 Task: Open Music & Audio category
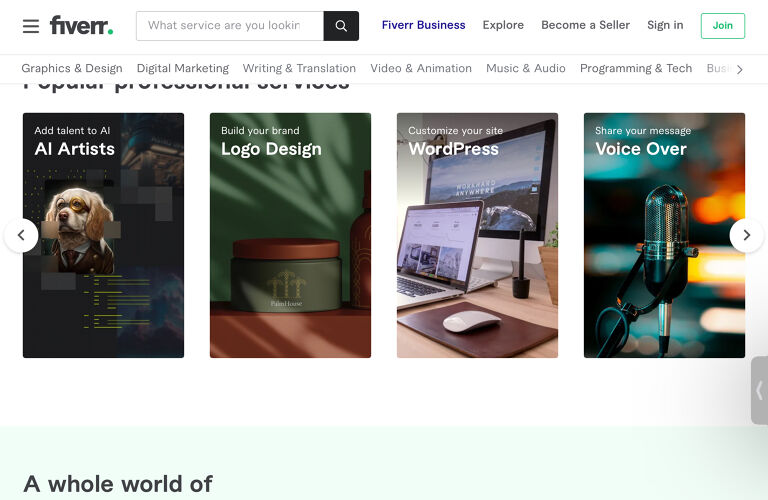pos(526,68)
